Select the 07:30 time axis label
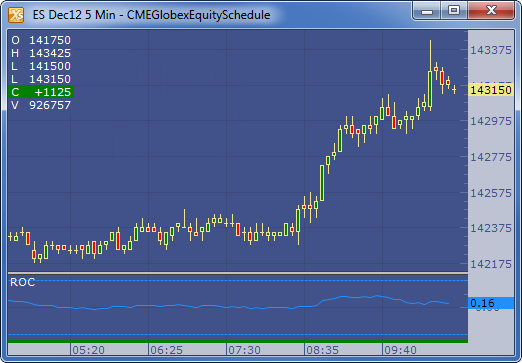The image size is (522, 363). coord(244,350)
